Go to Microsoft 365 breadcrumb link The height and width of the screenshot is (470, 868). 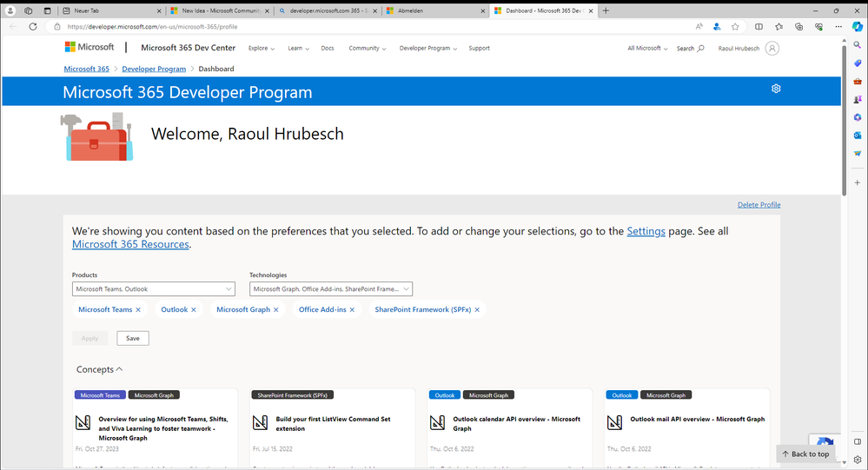[86, 69]
